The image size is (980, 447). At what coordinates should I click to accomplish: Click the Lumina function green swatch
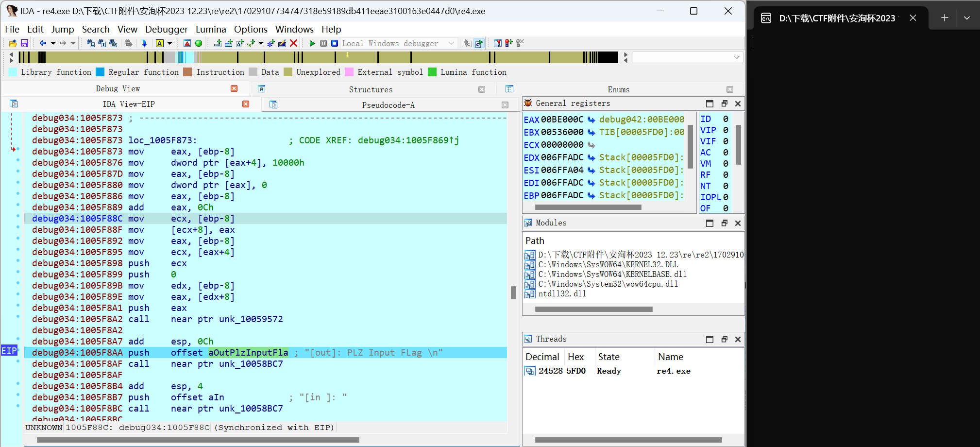432,72
